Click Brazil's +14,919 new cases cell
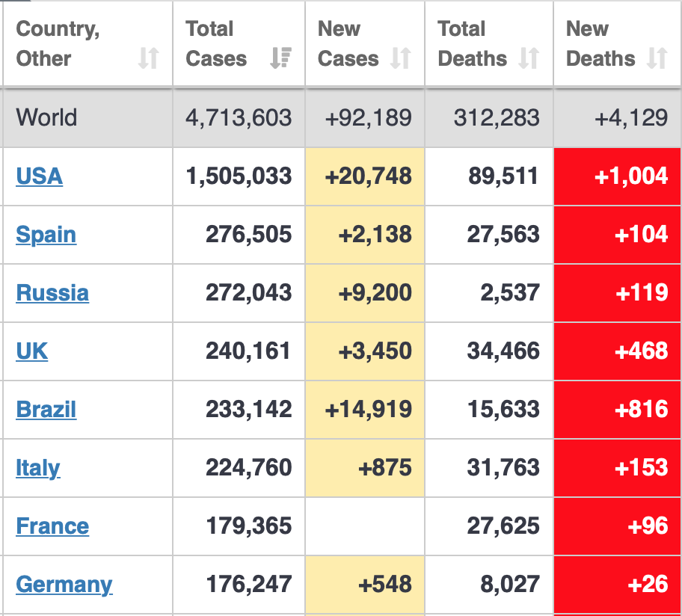 click(x=365, y=410)
